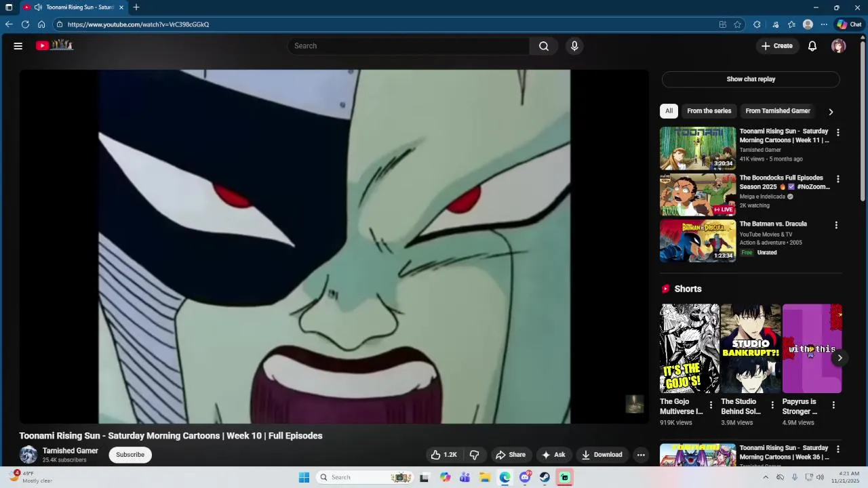The width and height of the screenshot is (868, 488).
Task: Mute the tab with speaker icon
Action: pos(38,7)
